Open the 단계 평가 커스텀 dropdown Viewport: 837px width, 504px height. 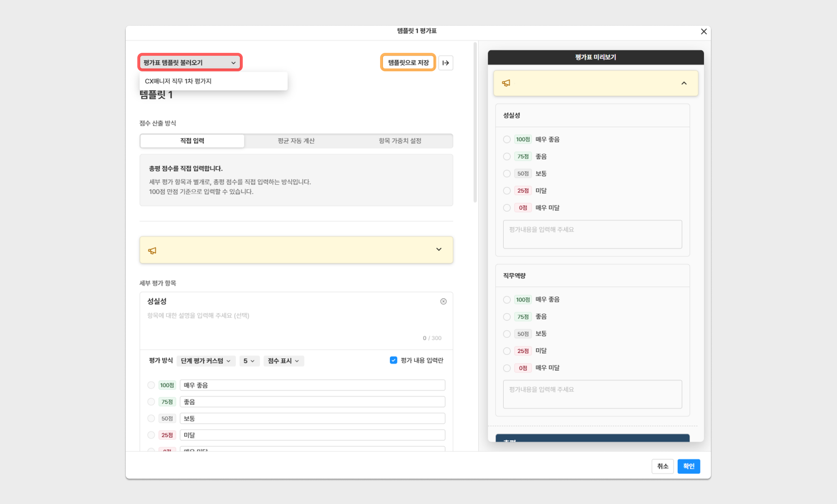tap(205, 361)
